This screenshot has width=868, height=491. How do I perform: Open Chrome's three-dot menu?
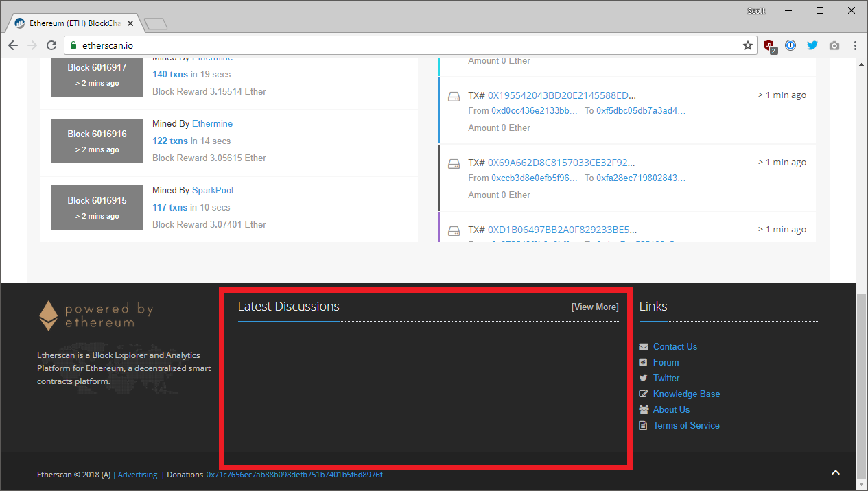pos(855,45)
